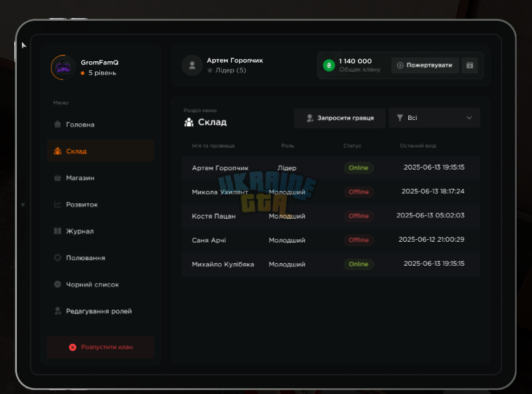Screen dimensions: 532x394
Task: Click the chart icon beside Розвиток
Action: [57, 204]
